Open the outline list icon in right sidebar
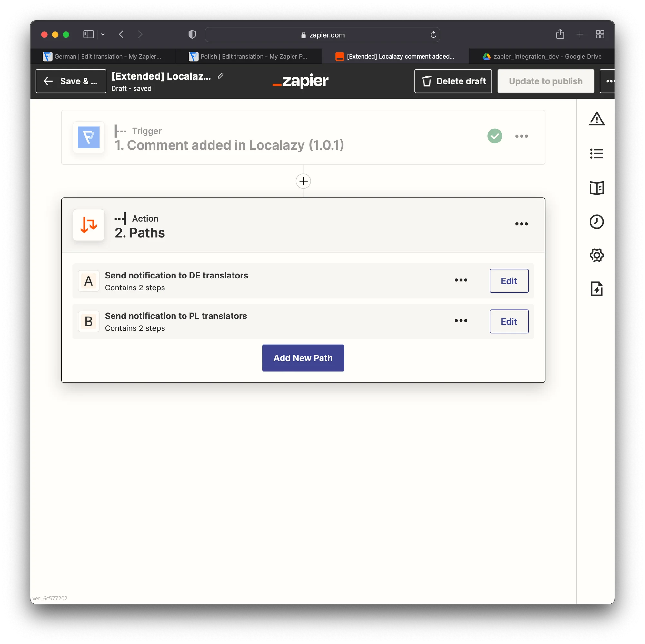Viewport: 645px width, 644px height. click(x=596, y=153)
